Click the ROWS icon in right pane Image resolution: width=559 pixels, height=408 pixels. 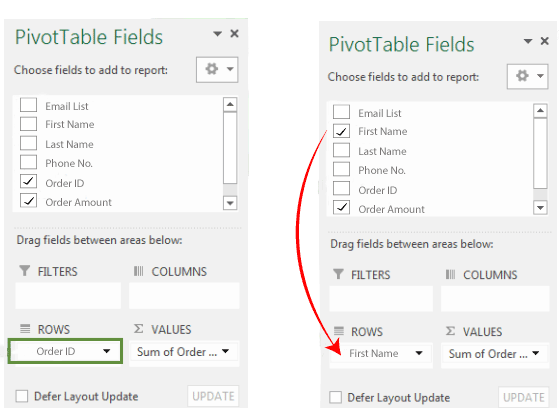[339, 331]
